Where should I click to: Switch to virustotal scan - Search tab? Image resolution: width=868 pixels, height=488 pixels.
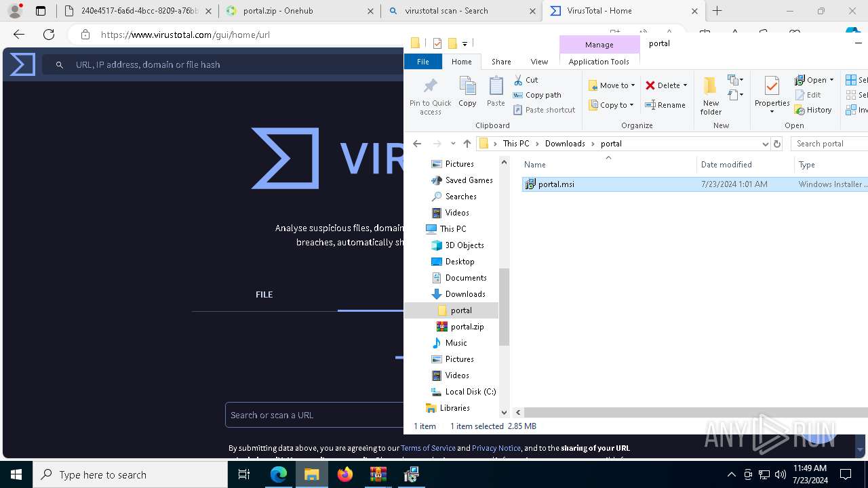pyautogui.click(x=460, y=11)
